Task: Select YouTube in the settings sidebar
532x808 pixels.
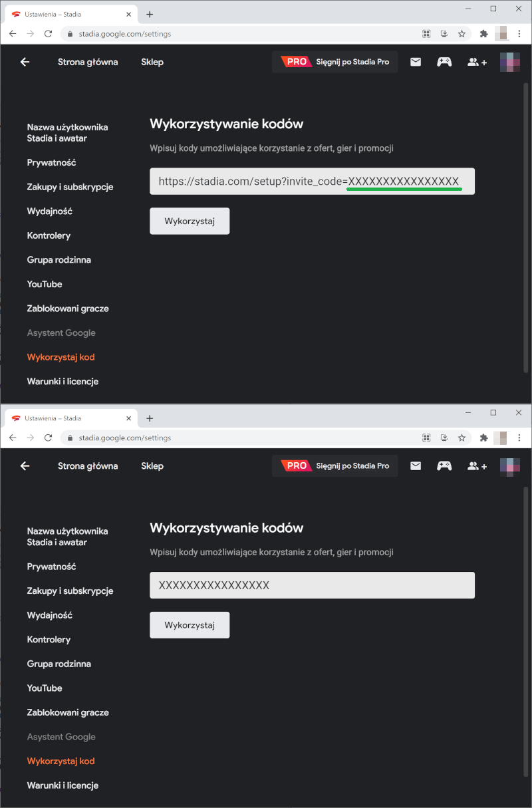Action: tap(45, 284)
